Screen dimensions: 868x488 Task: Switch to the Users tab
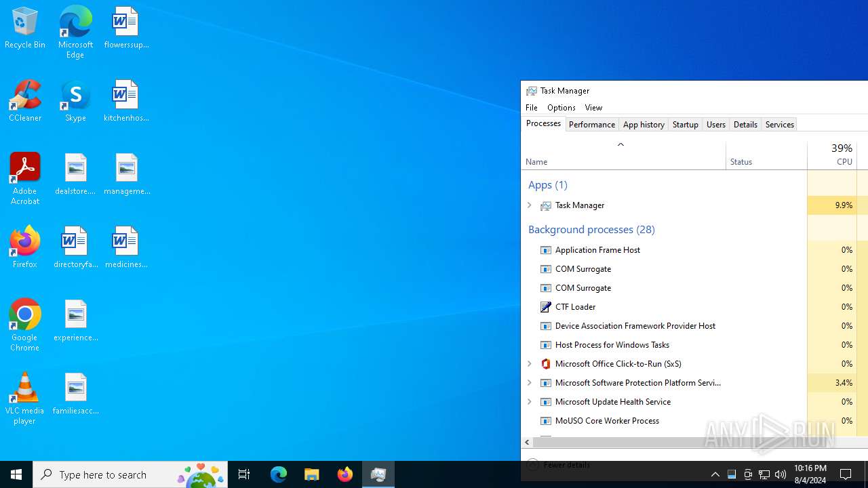(716, 125)
